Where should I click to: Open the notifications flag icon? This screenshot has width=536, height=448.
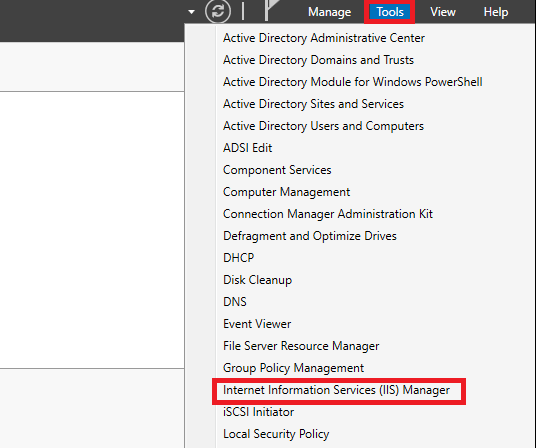272,10
